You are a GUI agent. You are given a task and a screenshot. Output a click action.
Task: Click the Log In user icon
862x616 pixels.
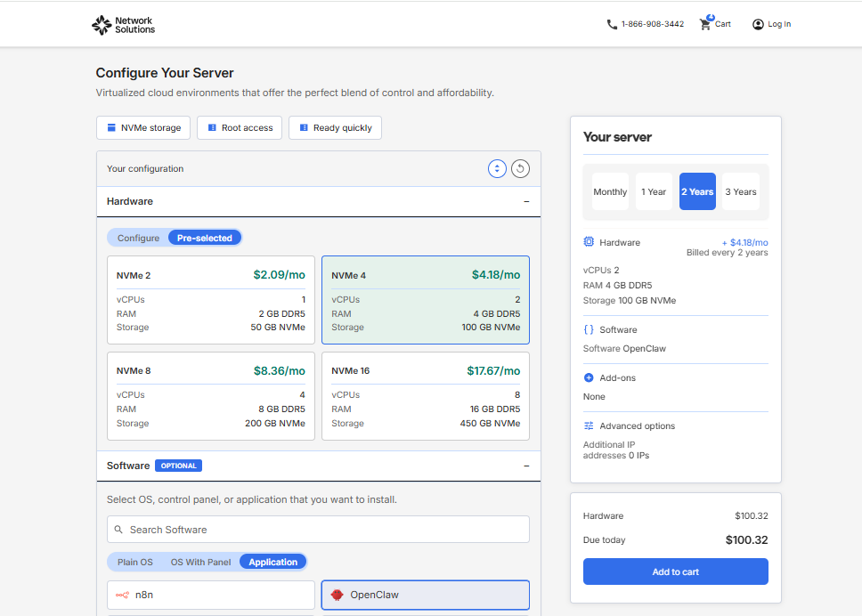[x=758, y=24]
